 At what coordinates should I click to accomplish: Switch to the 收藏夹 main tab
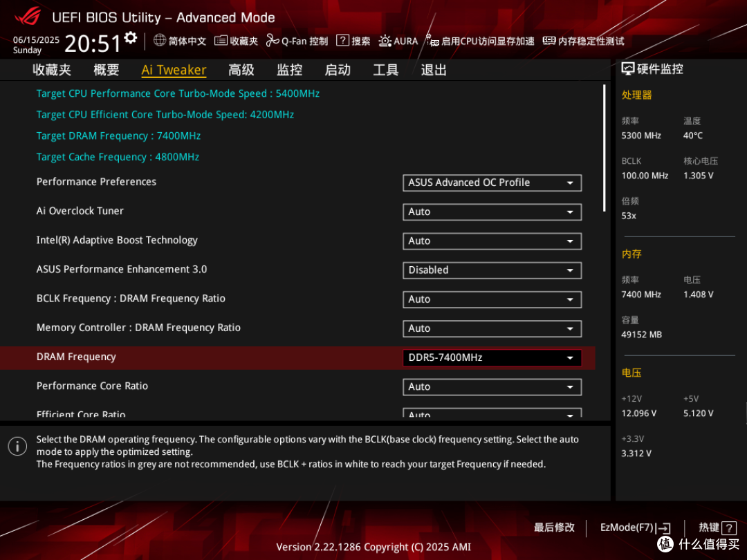52,70
